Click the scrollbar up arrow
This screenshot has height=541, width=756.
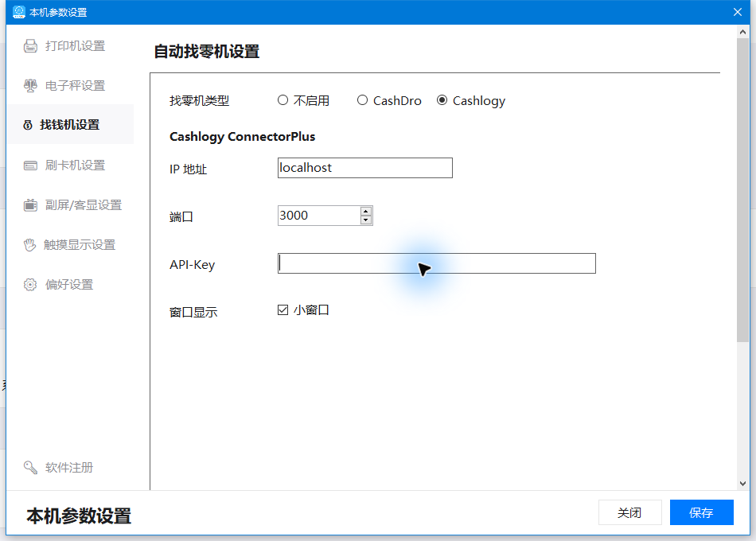coord(742,33)
